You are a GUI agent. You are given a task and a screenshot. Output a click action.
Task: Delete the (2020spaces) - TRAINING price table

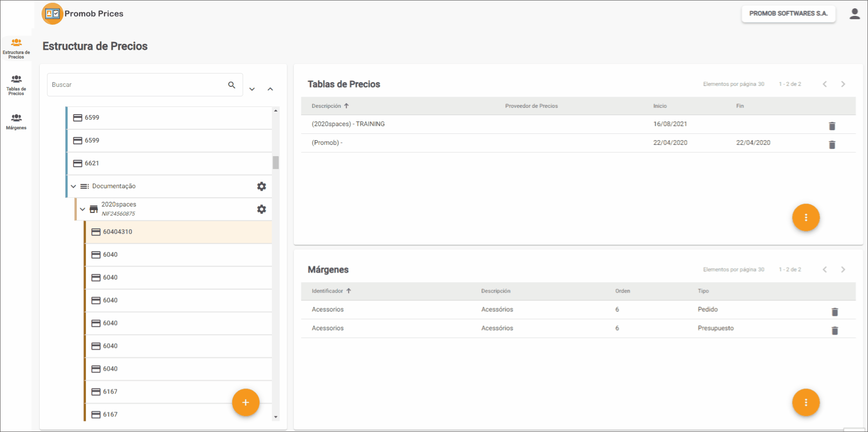832,126
